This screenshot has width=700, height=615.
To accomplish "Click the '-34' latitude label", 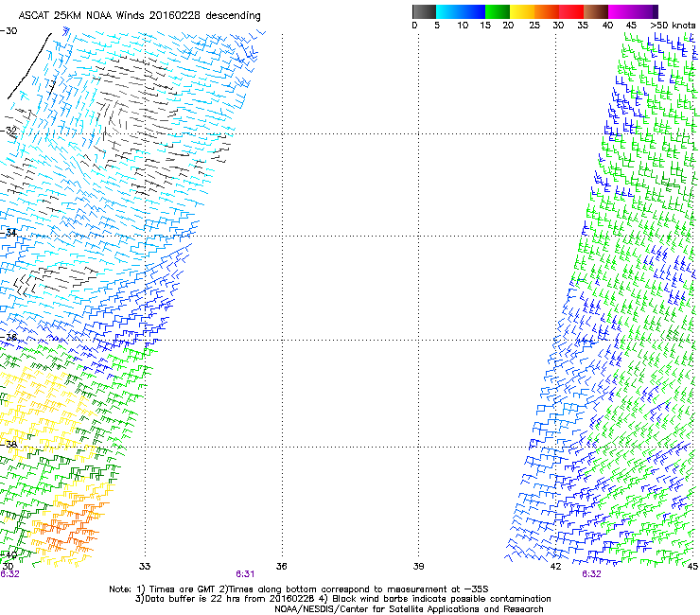I will (x=9, y=233).
